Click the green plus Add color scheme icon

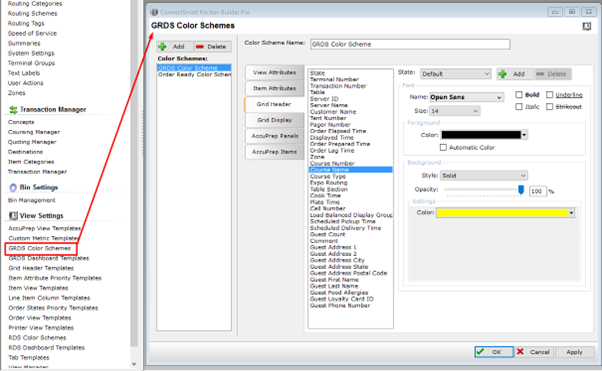pos(162,47)
